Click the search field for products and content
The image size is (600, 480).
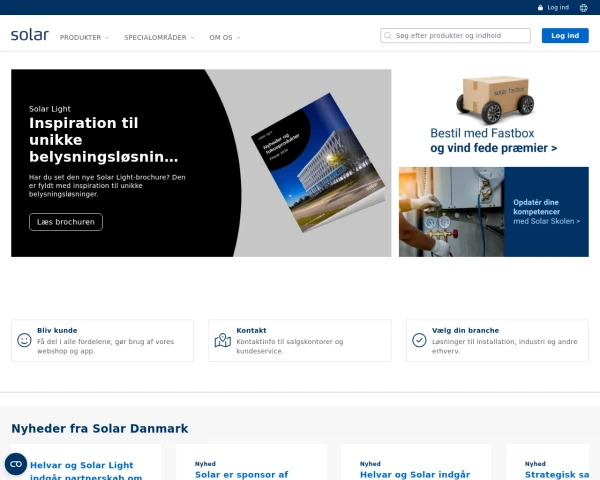455,36
